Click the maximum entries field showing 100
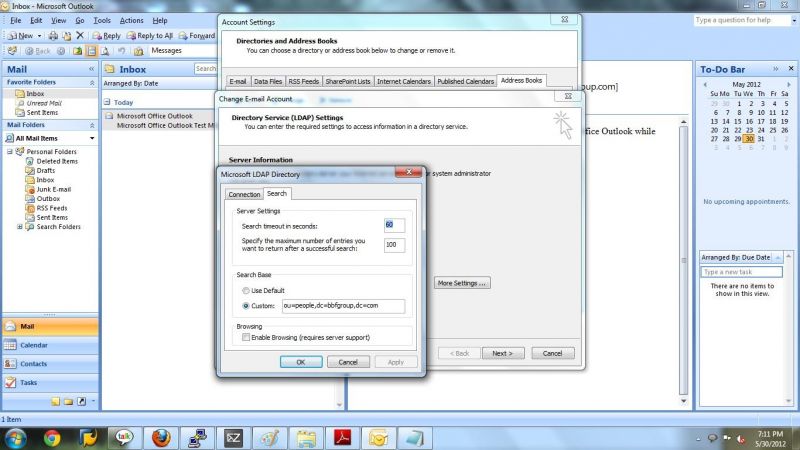Image resolution: width=800 pixels, height=450 pixels. tap(394, 245)
